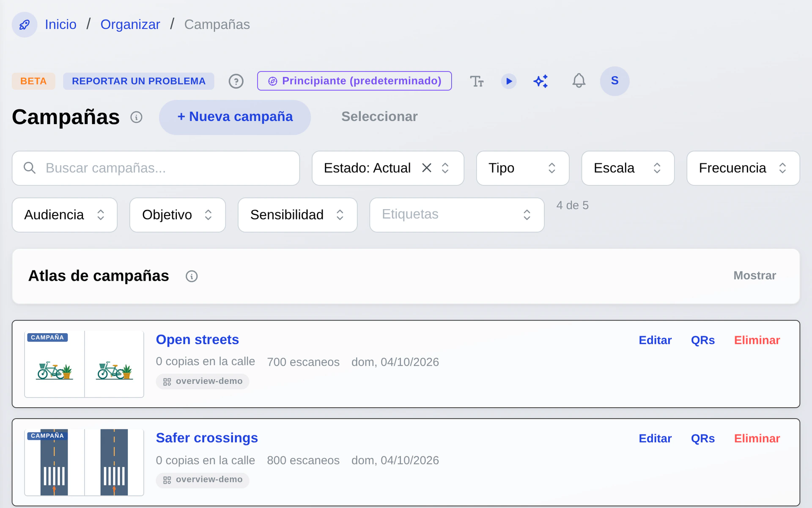This screenshot has width=812, height=508.
Task: Open the Audiencia filter dropdown
Action: (x=65, y=215)
